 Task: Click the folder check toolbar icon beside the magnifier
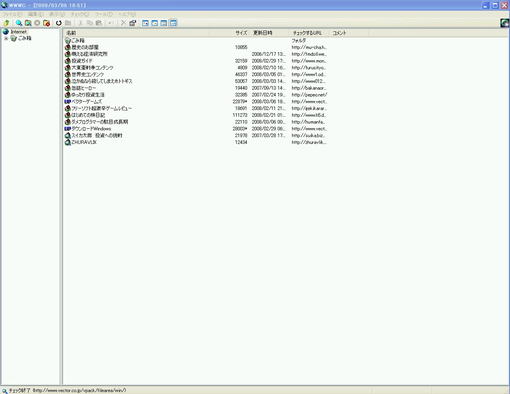[28, 23]
